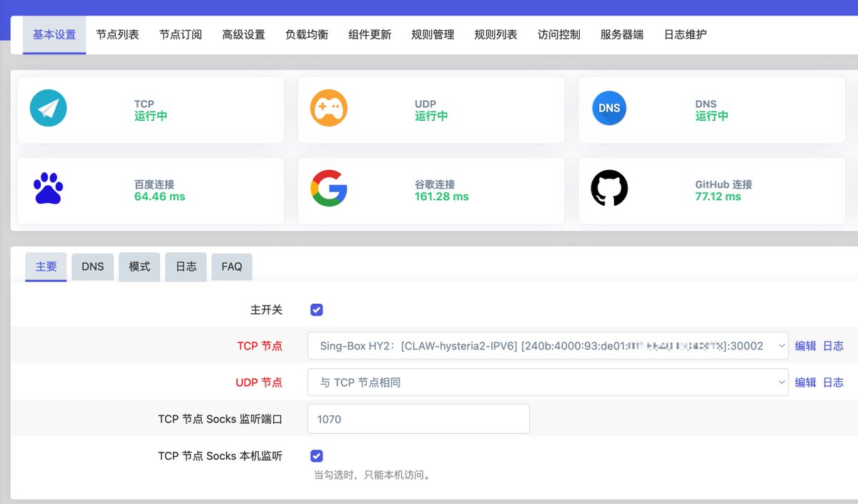The height and width of the screenshot is (504, 858).
Task: Click the GitHub octocat icon
Action: point(609,189)
